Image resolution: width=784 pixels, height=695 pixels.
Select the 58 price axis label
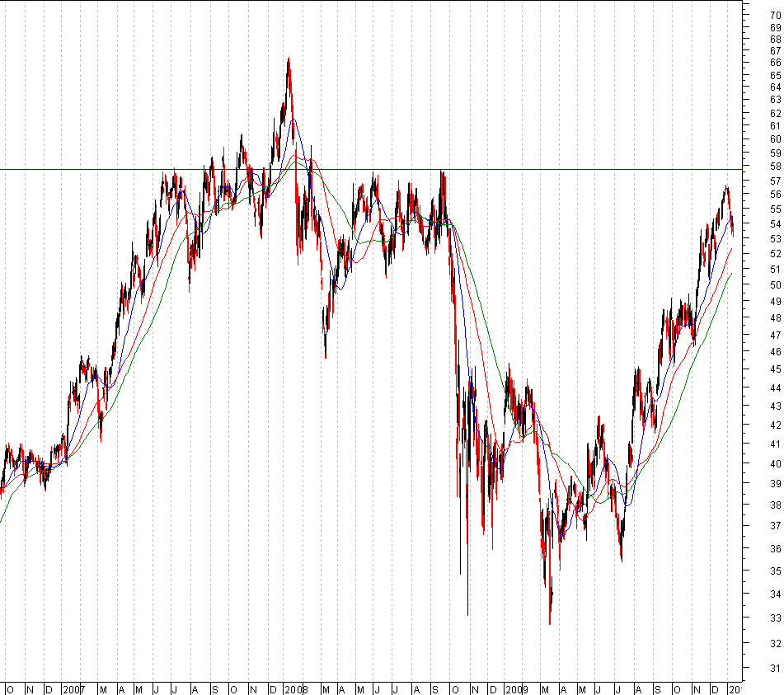point(776,167)
